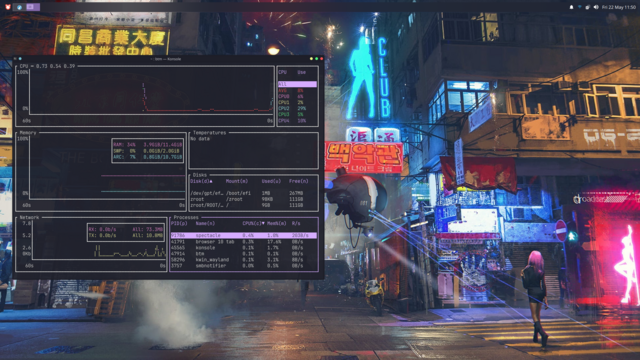This screenshot has height=360, width=640.
Task: Click the ARC 7% line in the memory legend
Action: (x=147, y=157)
